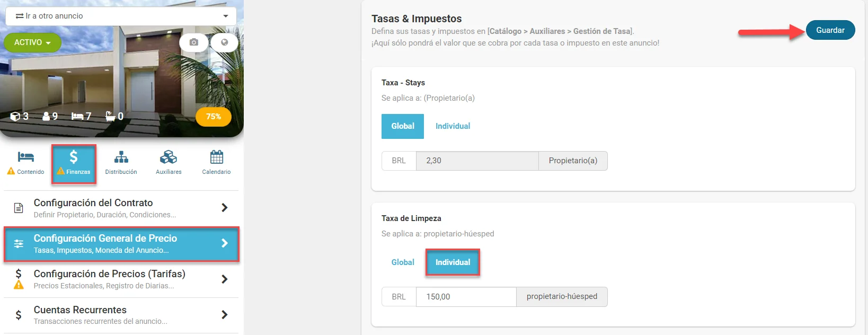Switch Taxa - Stays to Individual
Screen dimensions: 868x335
pyautogui.click(x=453, y=126)
